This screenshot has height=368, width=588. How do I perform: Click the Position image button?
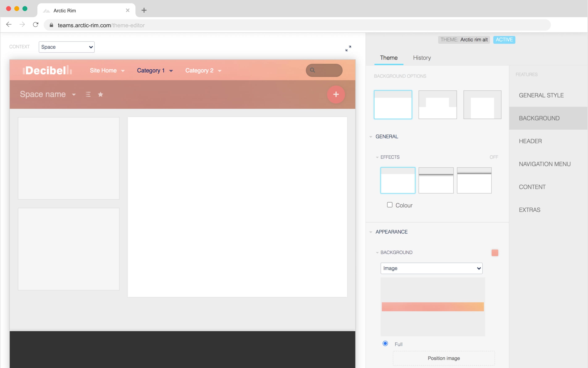tap(444, 358)
